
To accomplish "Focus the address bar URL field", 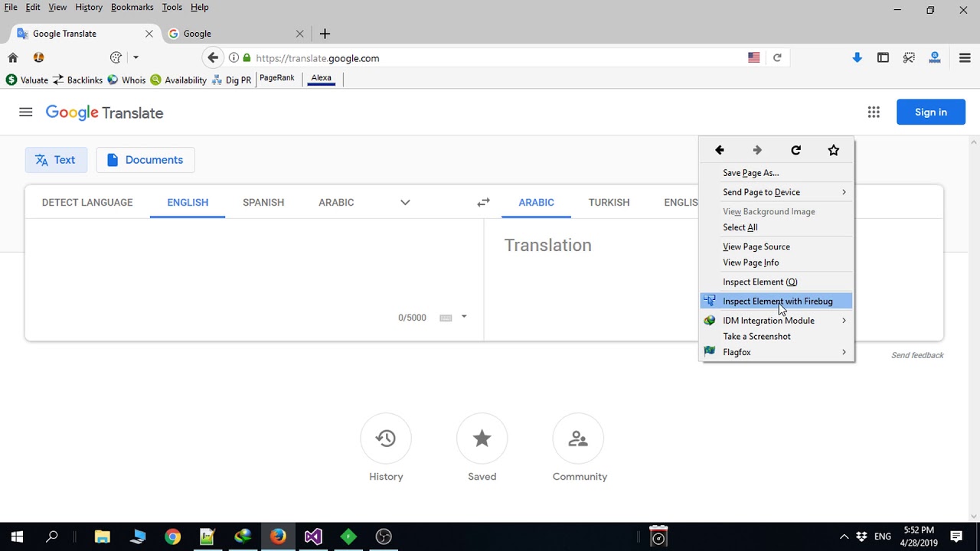I will coord(498,57).
